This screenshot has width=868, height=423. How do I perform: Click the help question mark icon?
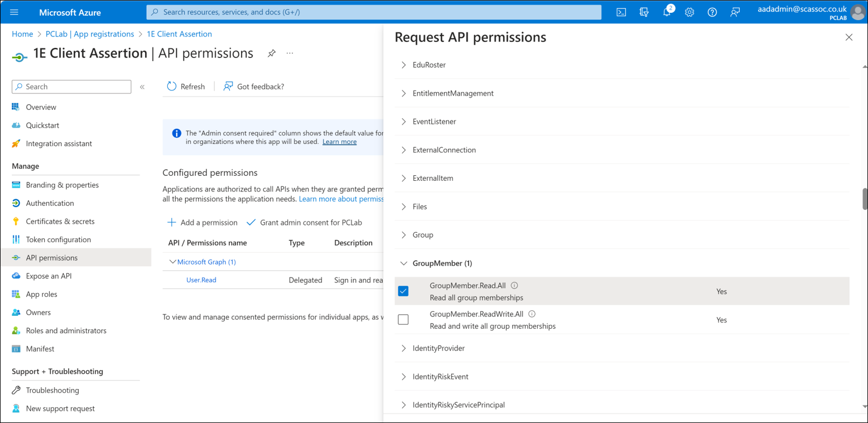coord(712,12)
